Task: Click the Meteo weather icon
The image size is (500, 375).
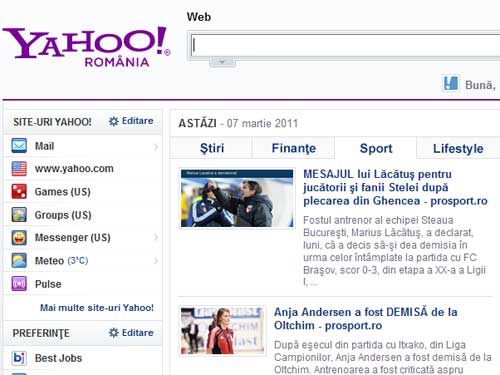Action: coord(19,261)
